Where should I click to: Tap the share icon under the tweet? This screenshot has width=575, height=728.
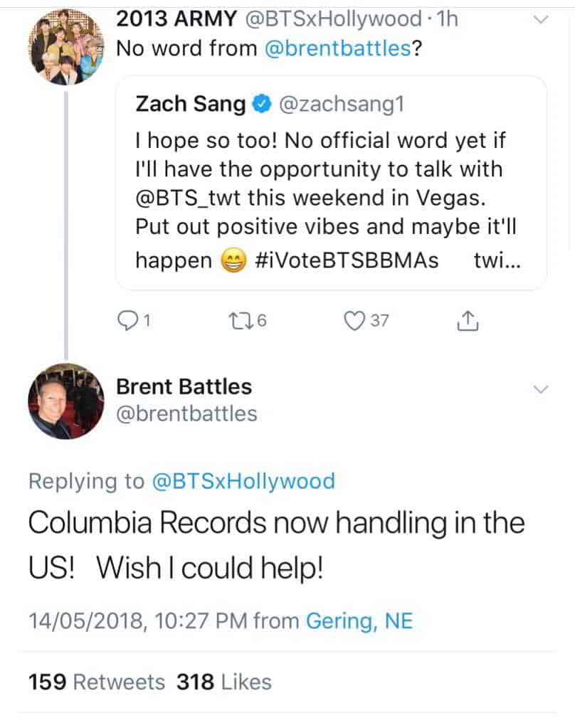coord(466,322)
